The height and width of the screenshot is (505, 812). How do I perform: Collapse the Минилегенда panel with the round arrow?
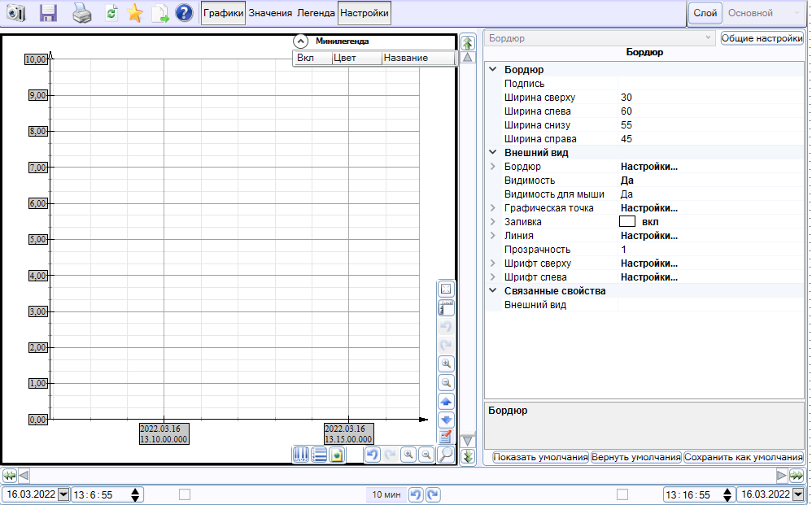pyautogui.click(x=300, y=41)
